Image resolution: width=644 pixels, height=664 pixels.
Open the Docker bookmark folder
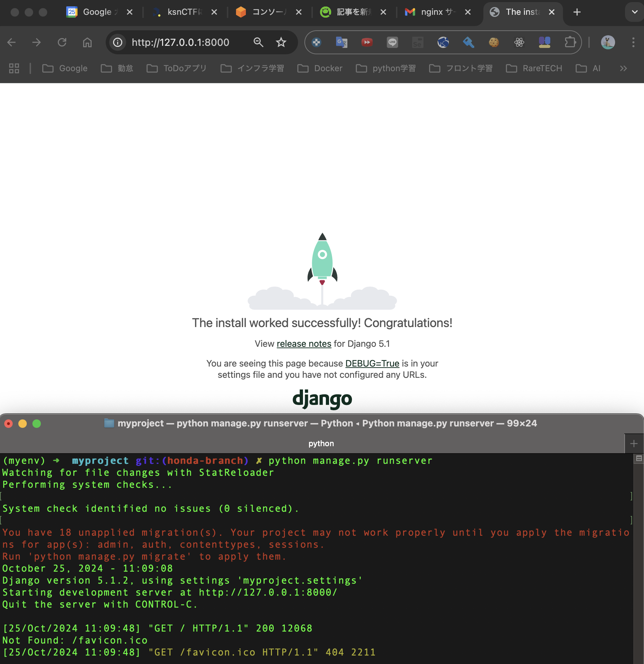[x=320, y=68]
